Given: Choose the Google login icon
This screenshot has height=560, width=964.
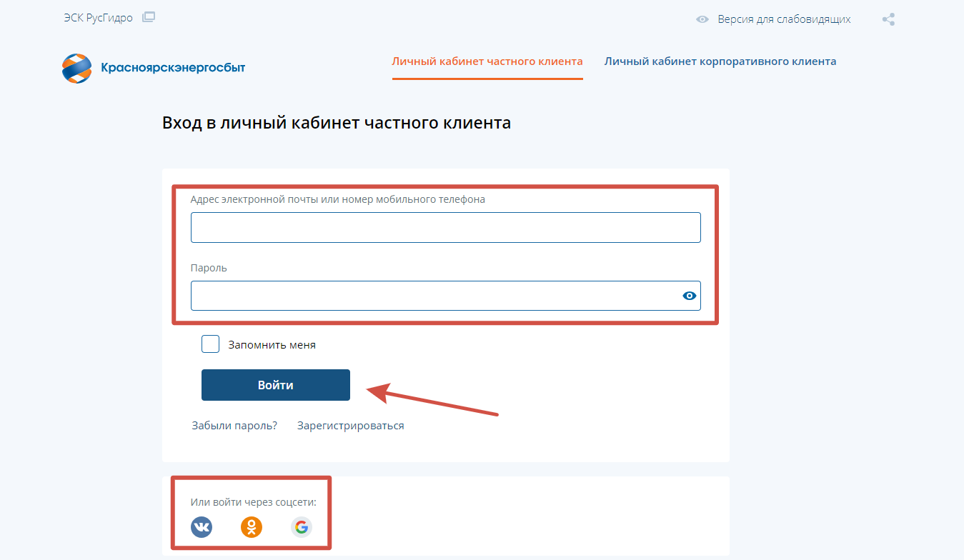Looking at the screenshot, I should [x=302, y=527].
